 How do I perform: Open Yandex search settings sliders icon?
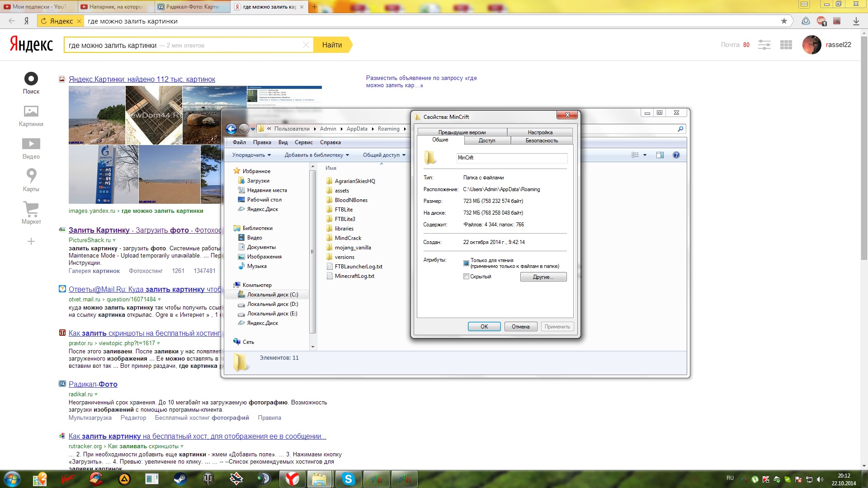[x=764, y=45]
